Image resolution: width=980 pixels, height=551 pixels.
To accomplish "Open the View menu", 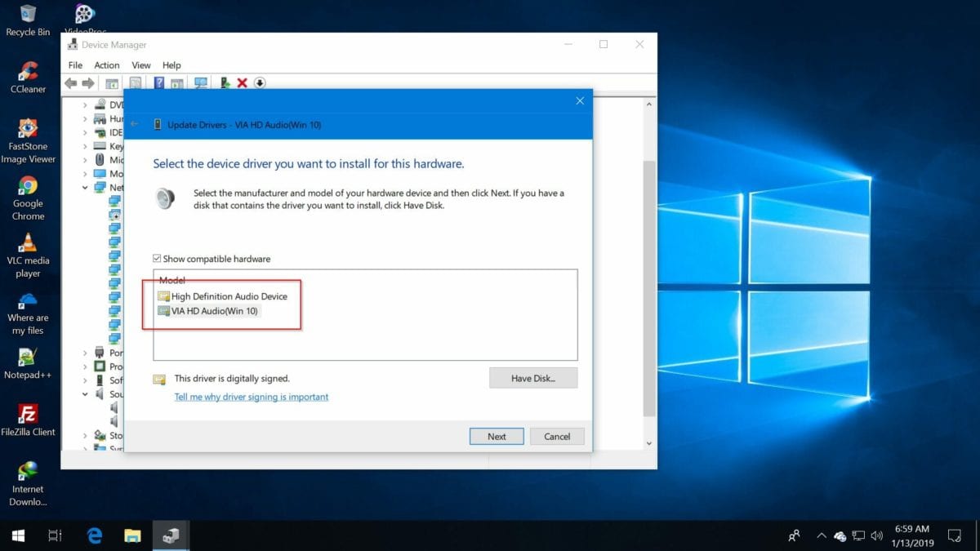I will click(140, 64).
